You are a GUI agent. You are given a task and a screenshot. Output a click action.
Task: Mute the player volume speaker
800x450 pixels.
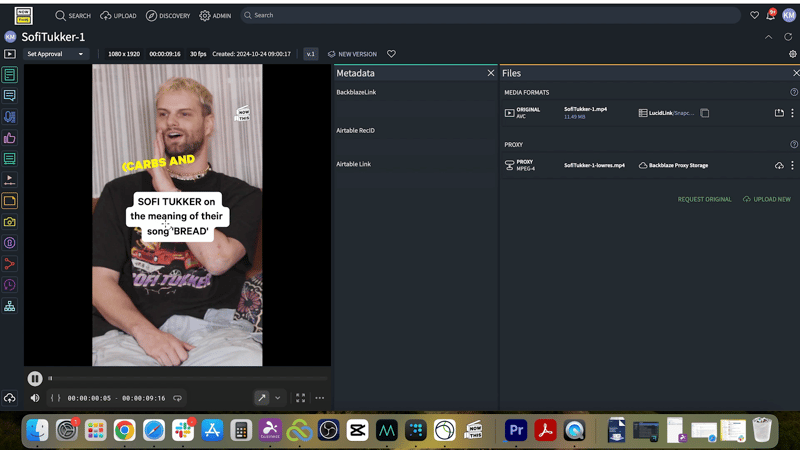[35, 398]
